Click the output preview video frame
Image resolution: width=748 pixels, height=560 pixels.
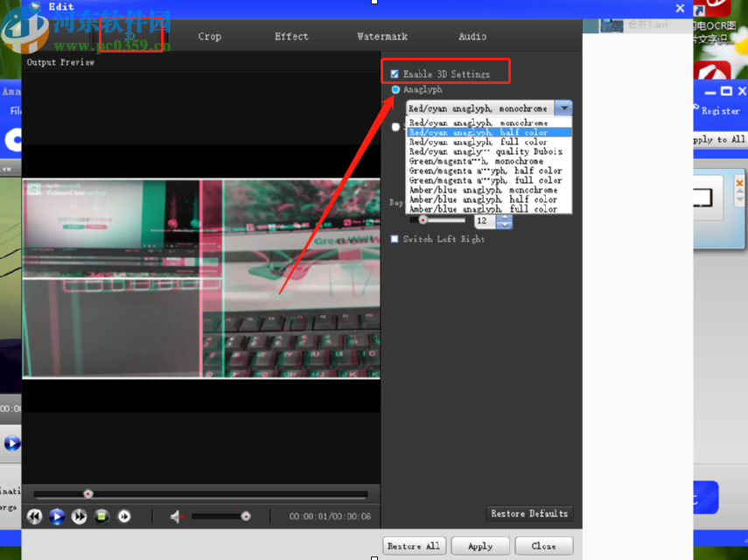click(x=201, y=278)
